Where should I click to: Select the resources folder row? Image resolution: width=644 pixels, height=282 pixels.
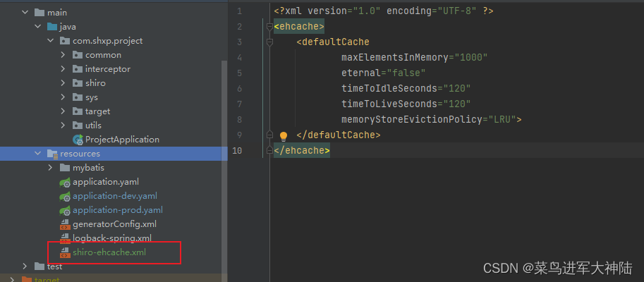tap(114, 154)
